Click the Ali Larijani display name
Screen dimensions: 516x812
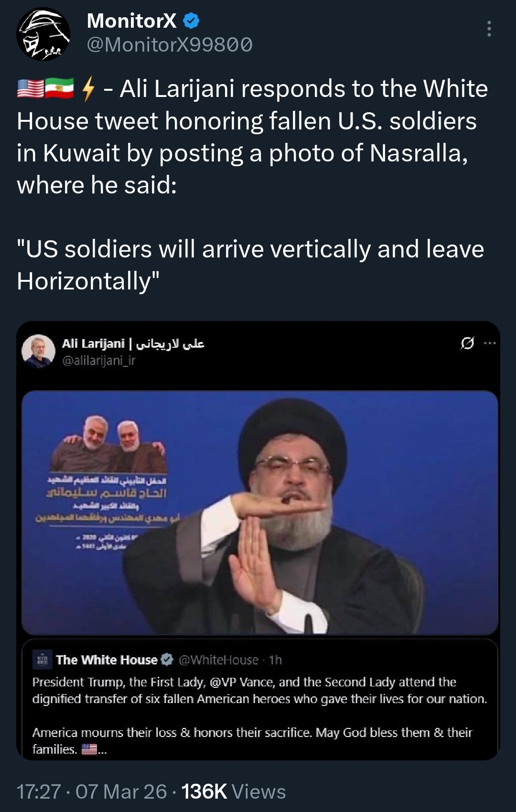click(133, 343)
